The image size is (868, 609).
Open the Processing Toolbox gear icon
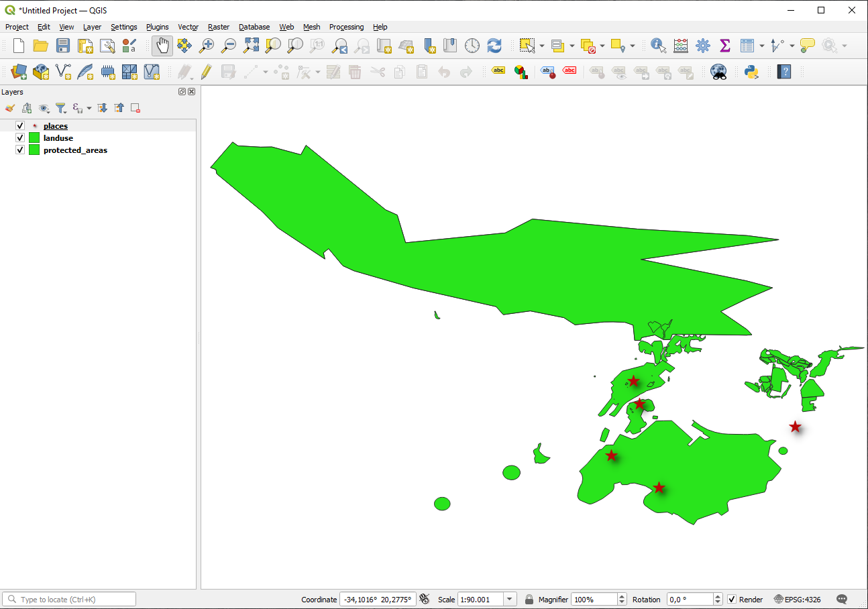(702, 46)
